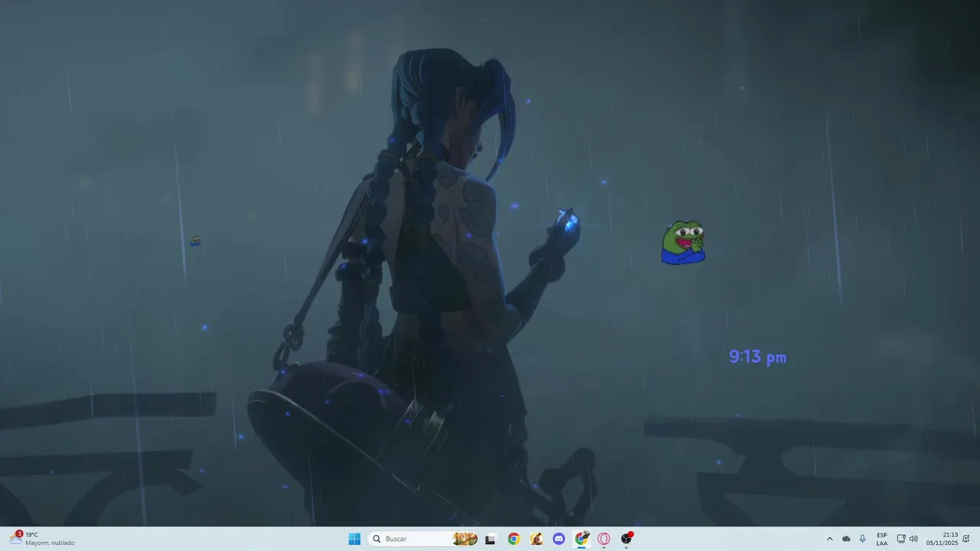980x551 pixels.
Task: Click the Buscar search box
Action: pos(424,539)
